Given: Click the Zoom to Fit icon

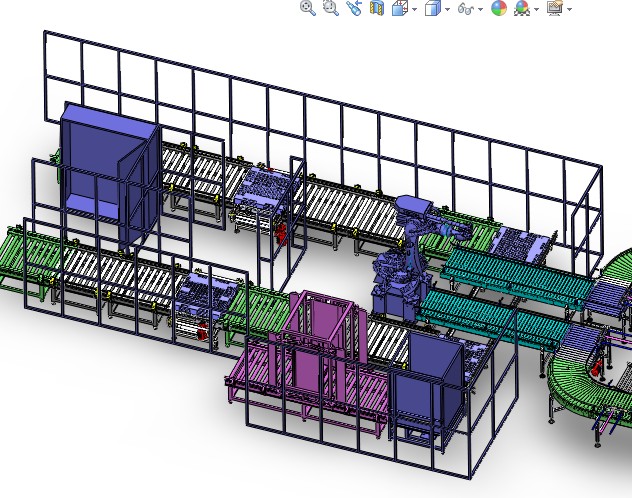Looking at the screenshot, I should click(x=308, y=8).
